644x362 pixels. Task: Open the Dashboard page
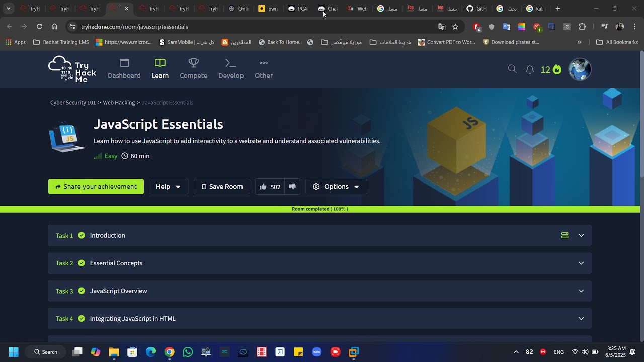124,69
